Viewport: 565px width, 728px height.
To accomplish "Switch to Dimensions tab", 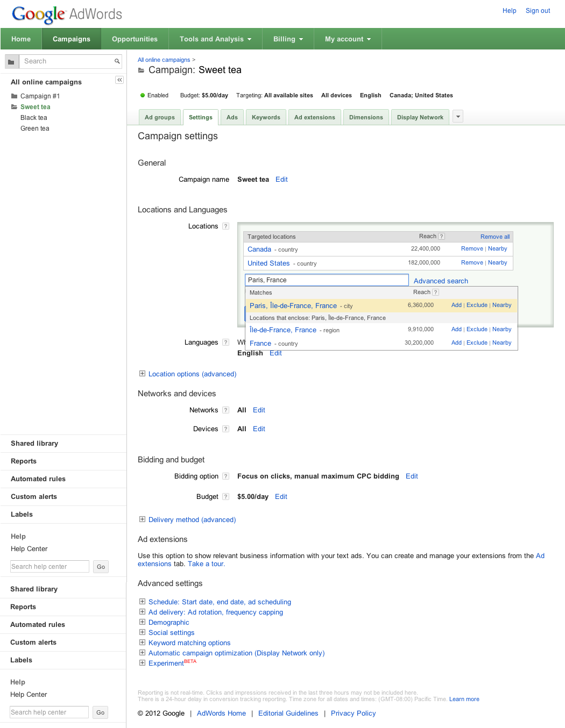I will pos(366,117).
